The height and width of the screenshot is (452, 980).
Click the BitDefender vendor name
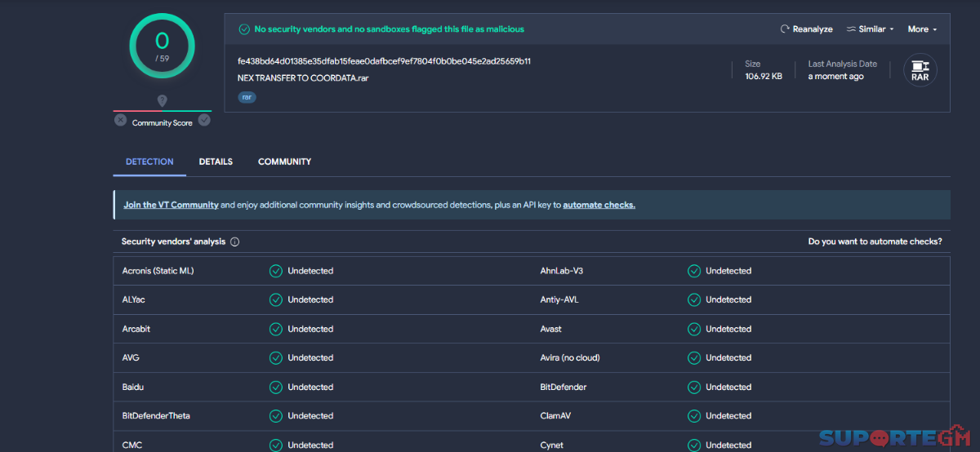(x=563, y=387)
